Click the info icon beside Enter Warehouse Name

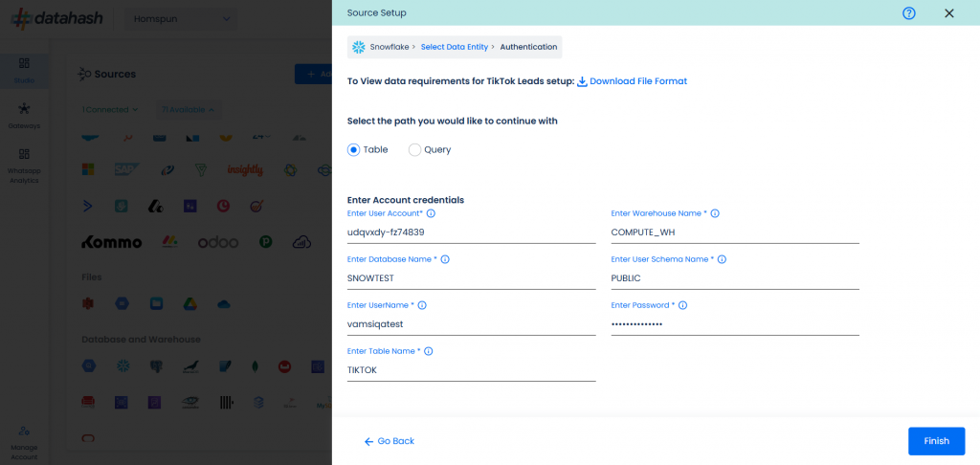(x=715, y=213)
